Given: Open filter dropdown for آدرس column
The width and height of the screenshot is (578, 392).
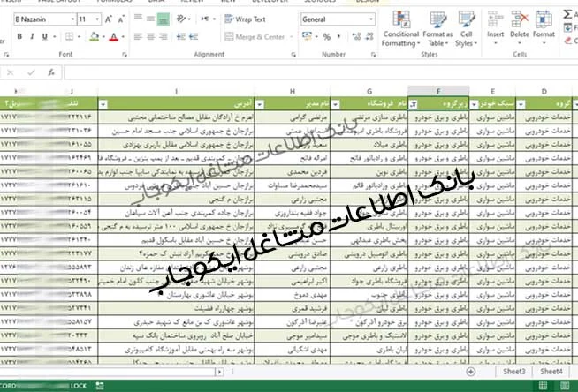Looking at the screenshot, I should point(103,104).
